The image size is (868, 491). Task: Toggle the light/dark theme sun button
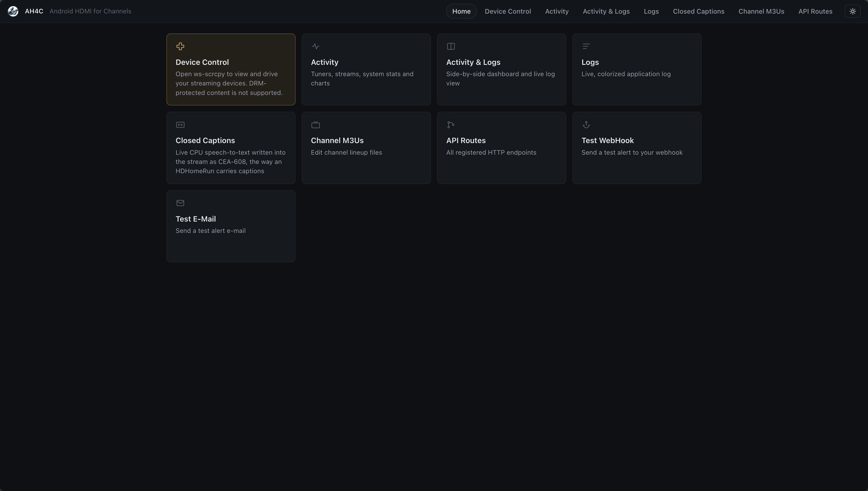tap(853, 11)
